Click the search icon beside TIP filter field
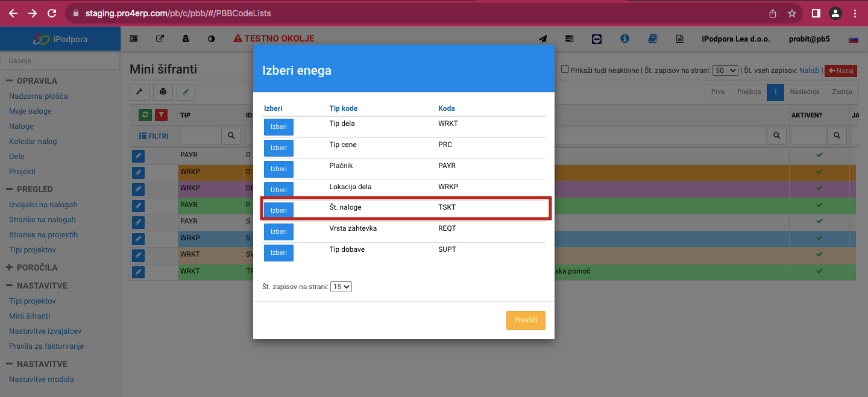The height and width of the screenshot is (397, 868). click(231, 136)
